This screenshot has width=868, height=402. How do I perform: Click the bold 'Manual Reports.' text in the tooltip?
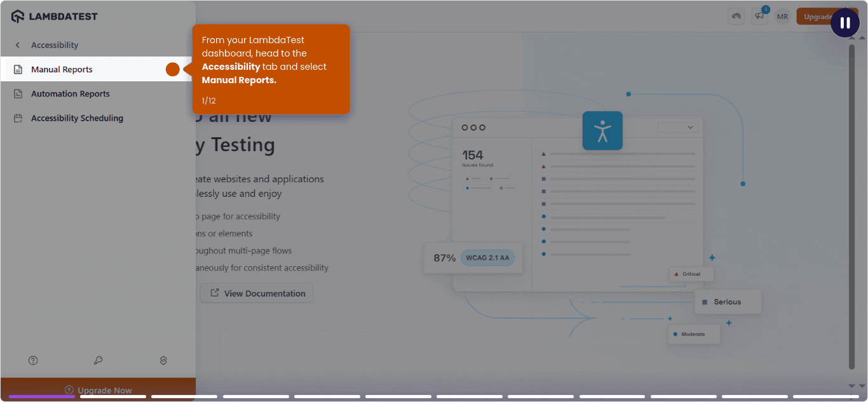click(x=239, y=80)
